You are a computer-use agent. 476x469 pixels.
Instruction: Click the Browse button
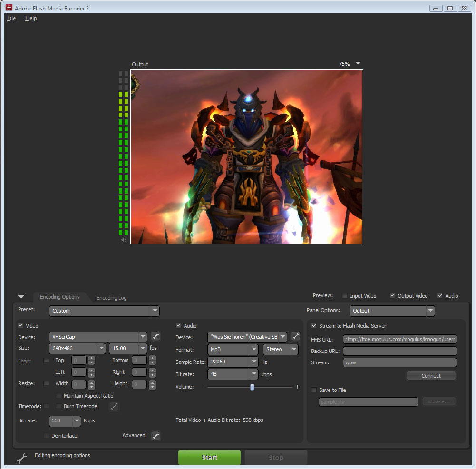(x=438, y=401)
